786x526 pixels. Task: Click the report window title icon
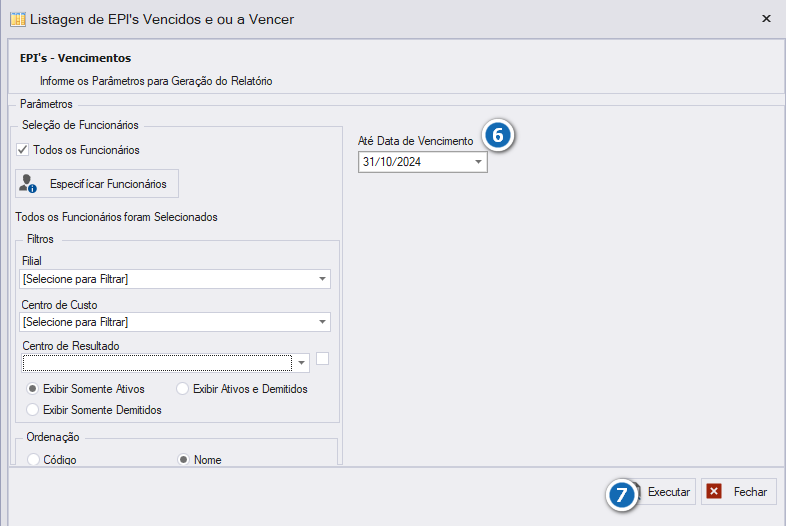click(18, 20)
